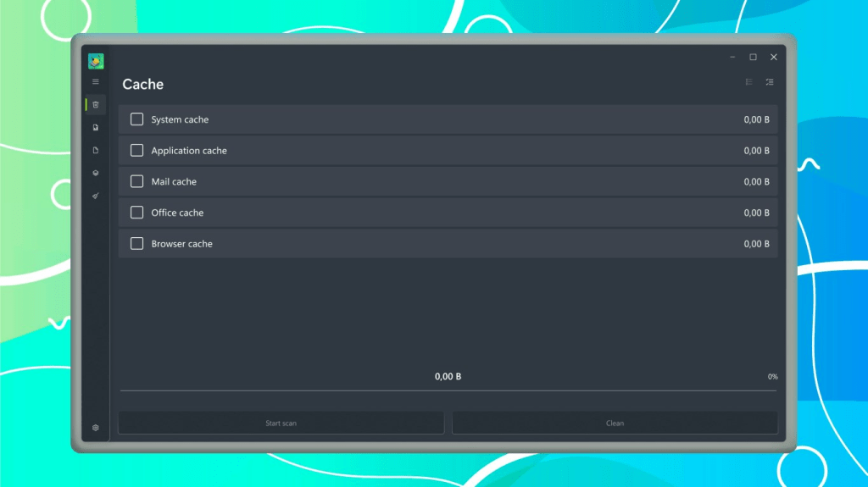Click sidebar file icon directly below trash icon

coord(96,128)
